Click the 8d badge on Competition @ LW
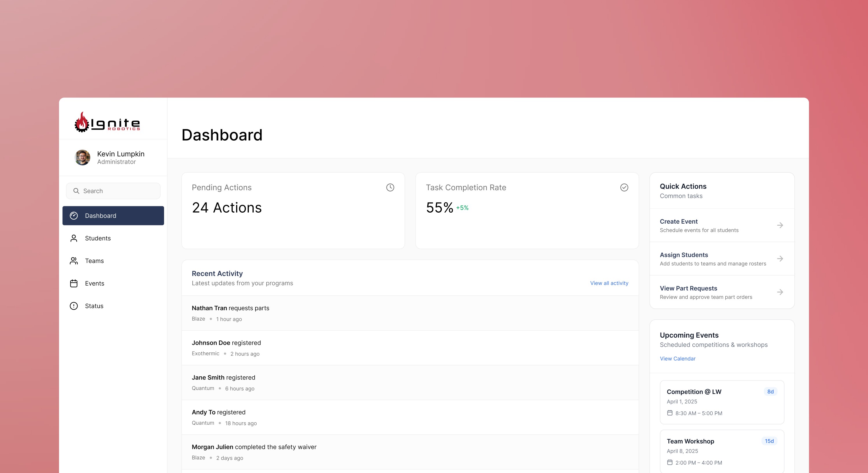The image size is (868, 473). (770, 392)
